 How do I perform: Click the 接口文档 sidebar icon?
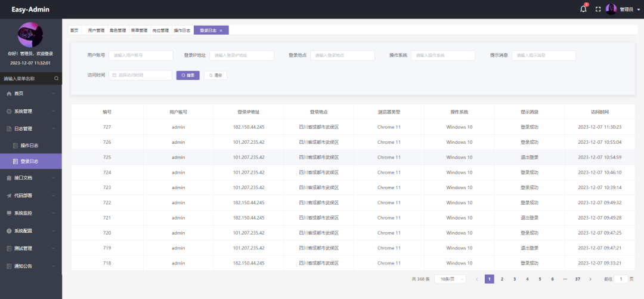point(9,178)
